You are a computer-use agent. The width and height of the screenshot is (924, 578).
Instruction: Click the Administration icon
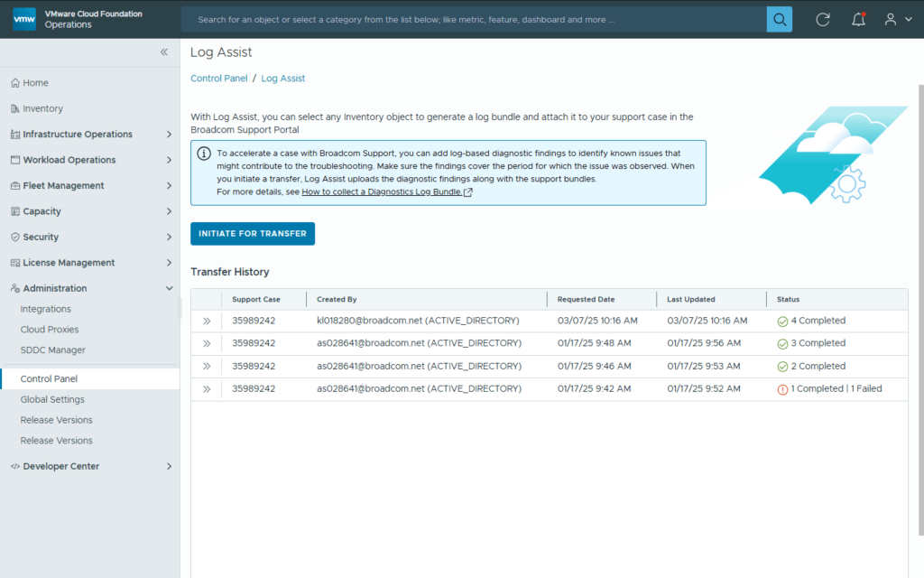click(x=15, y=288)
